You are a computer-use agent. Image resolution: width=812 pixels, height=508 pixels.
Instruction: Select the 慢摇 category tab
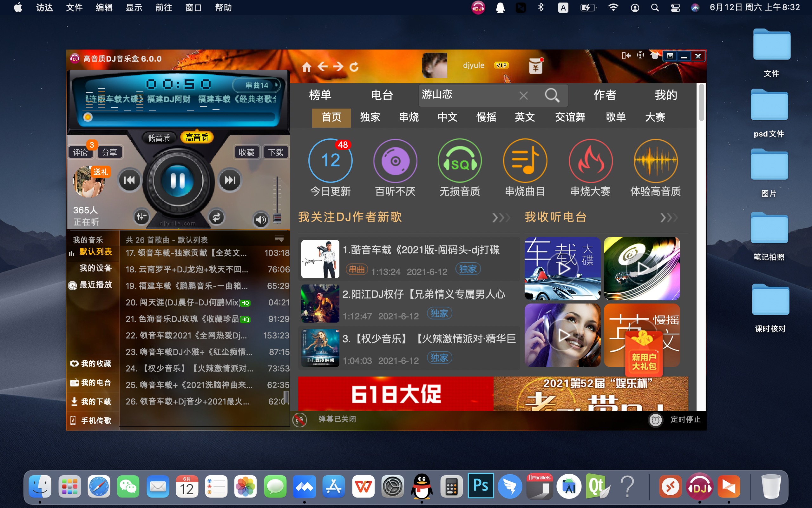486,117
